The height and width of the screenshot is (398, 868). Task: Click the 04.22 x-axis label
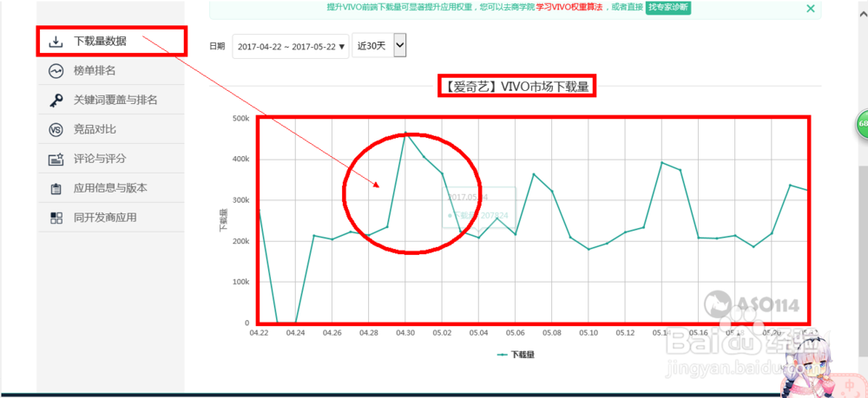click(259, 333)
